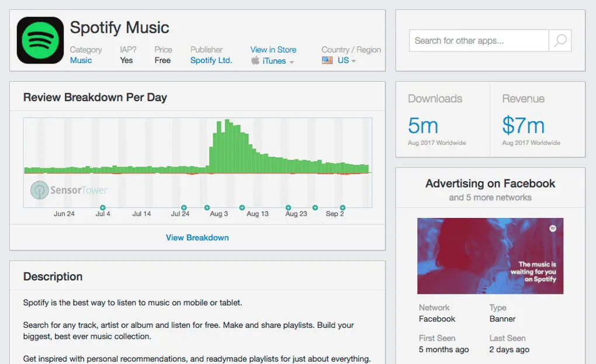Focus the Search for other apps field
Screen dimensions: 596x364
[479, 41]
